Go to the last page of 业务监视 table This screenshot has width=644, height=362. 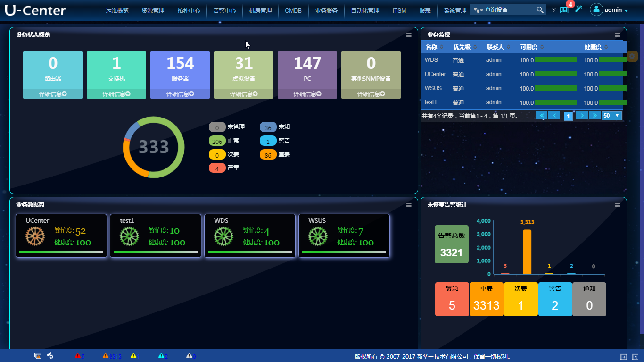tap(595, 116)
